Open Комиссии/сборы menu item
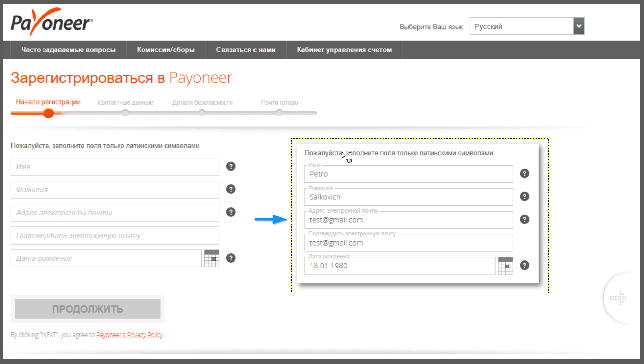 pos(166,50)
